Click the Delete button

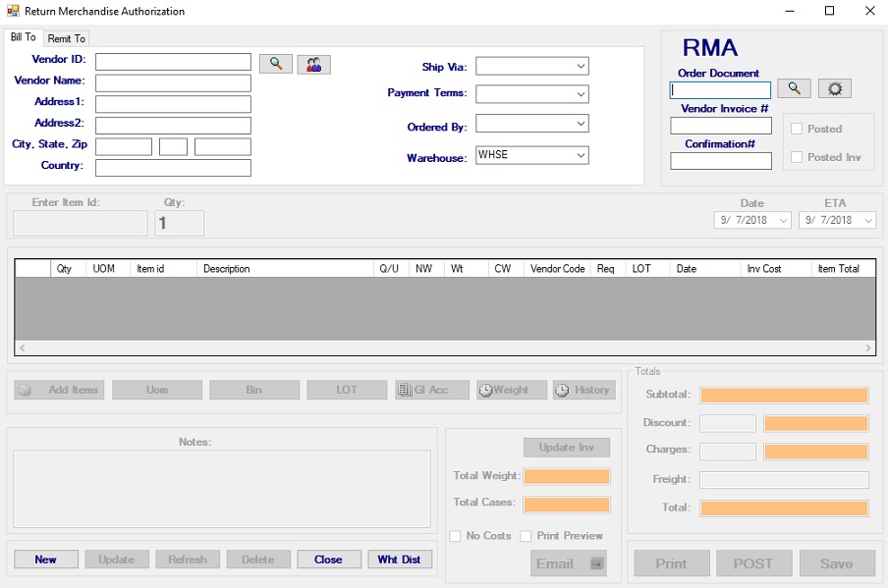click(x=258, y=560)
